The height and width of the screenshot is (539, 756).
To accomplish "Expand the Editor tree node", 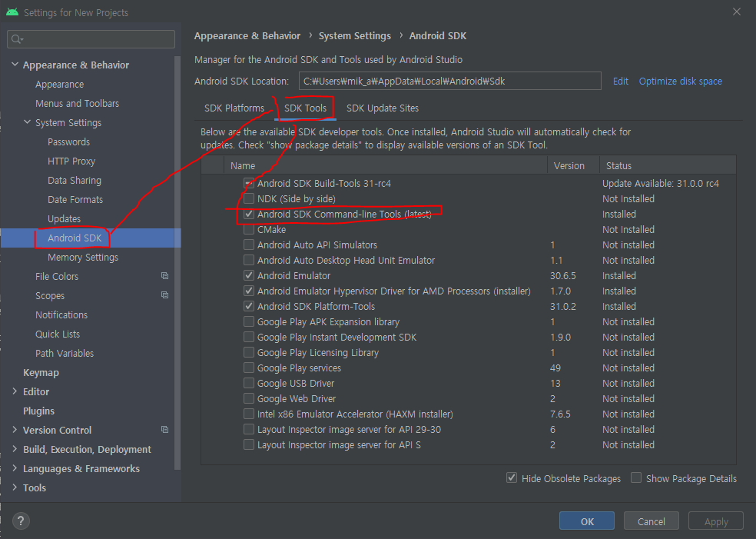I will pos(15,391).
